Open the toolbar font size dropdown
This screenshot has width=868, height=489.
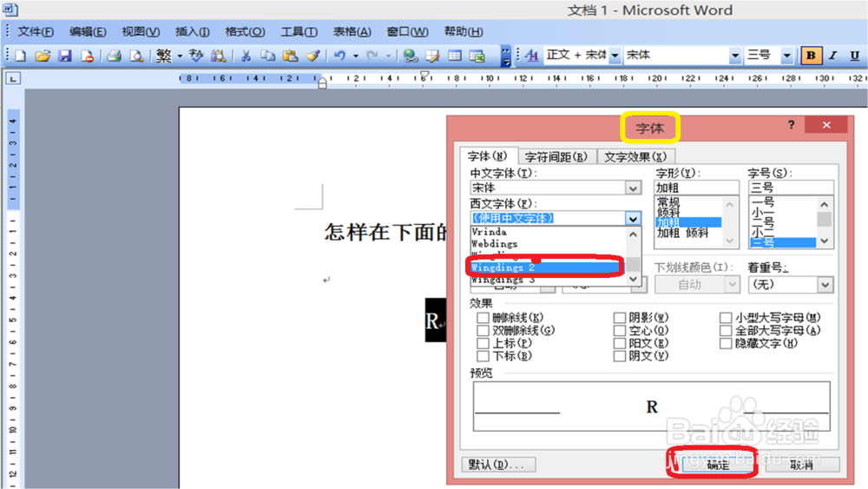(x=786, y=56)
